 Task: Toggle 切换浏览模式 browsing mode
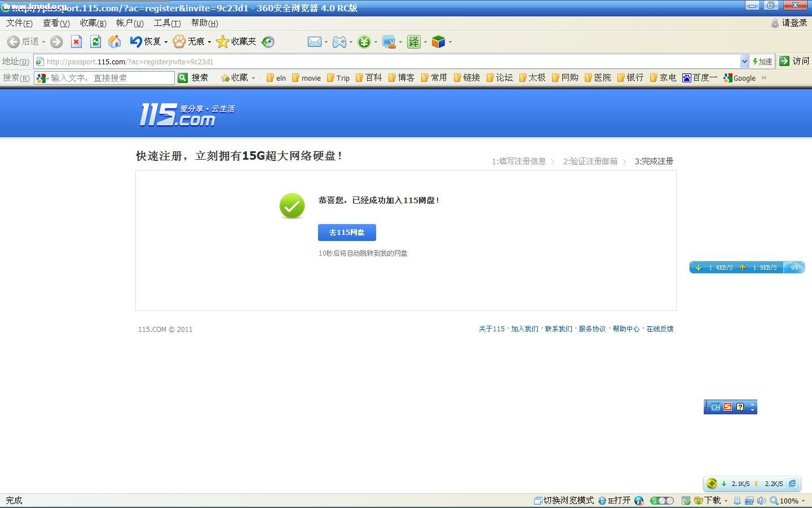click(564, 501)
